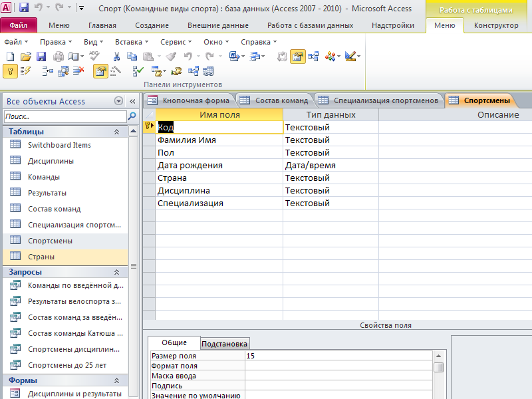Open the red Файл ribbon tab
This screenshot has width=532, height=399.
(19, 25)
